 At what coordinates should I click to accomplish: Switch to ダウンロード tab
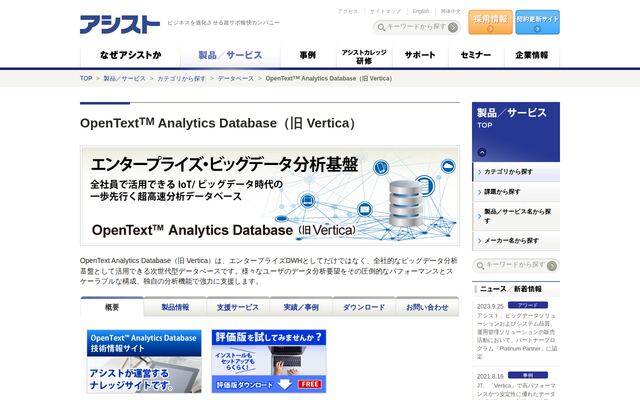point(364,307)
